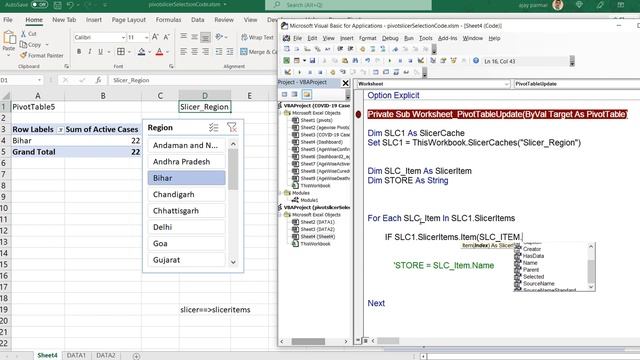Image resolution: width=640 pixels, height=360 pixels.
Task: Select Chhattisgarh in Region slicer
Action: 186,211
